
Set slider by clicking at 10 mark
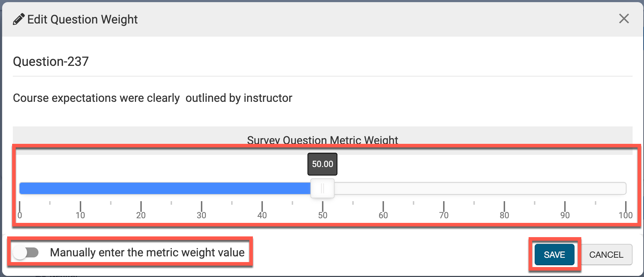[80, 188]
